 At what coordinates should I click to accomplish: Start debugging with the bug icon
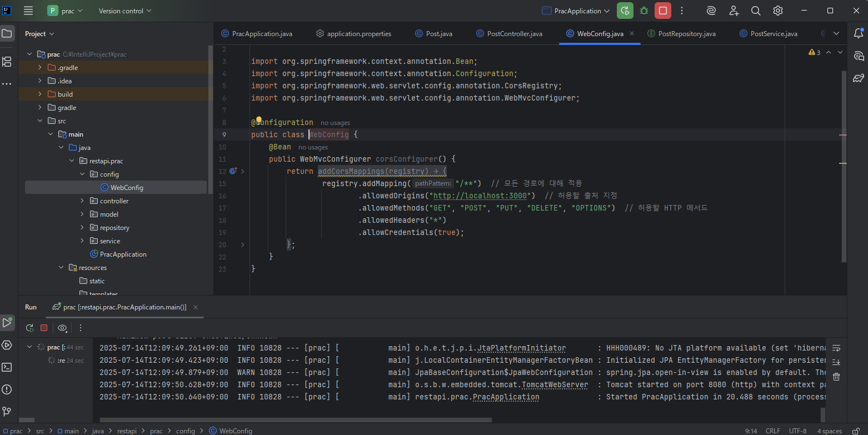(x=644, y=11)
